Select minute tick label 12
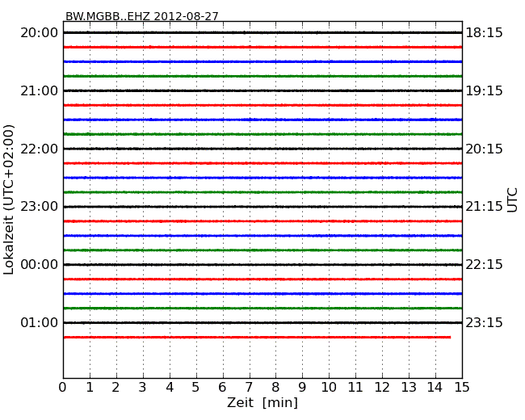525x420 pixels. point(382,387)
